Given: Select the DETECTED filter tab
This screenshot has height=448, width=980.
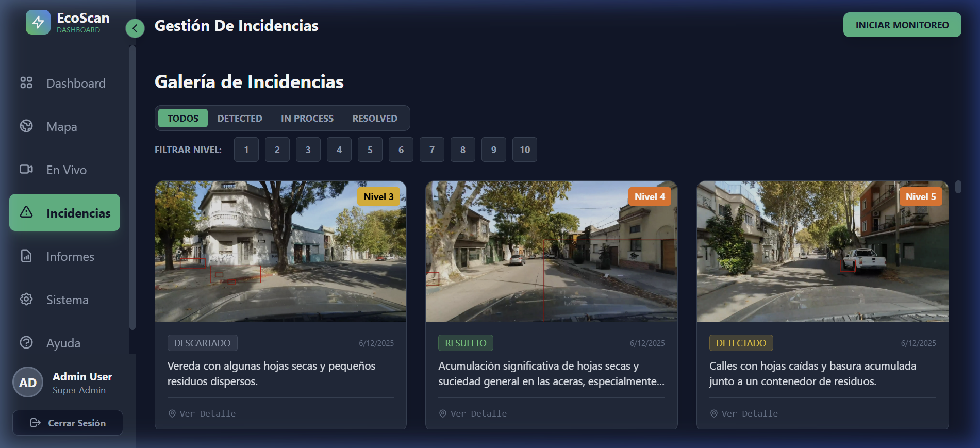Looking at the screenshot, I should coord(240,118).
